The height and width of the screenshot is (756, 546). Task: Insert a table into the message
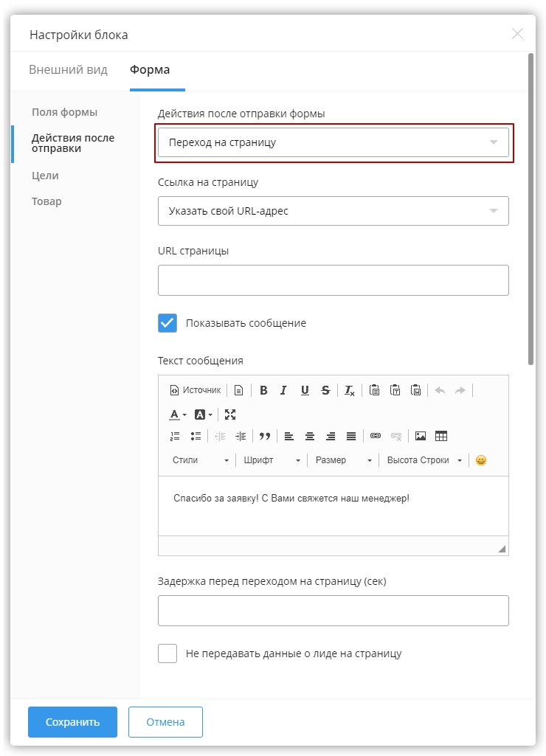tap(441, 436)
